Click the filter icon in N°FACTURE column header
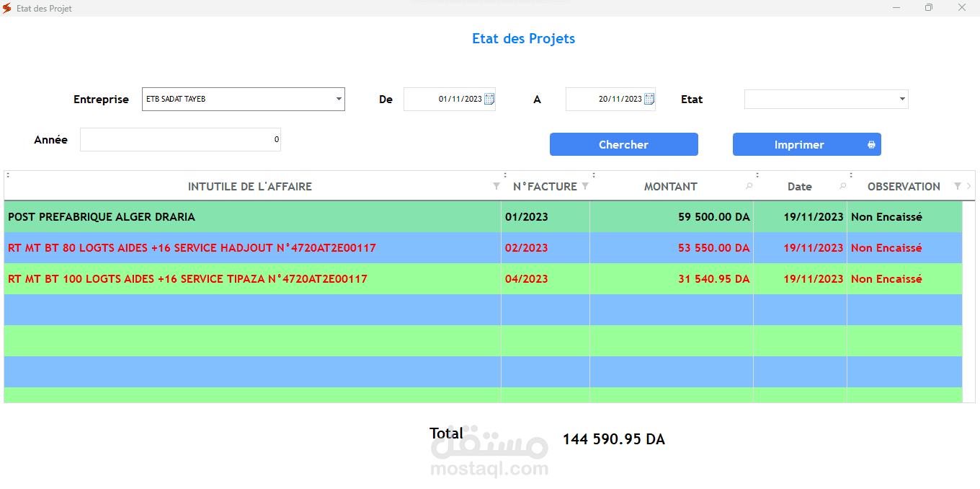The height and width of the screenshot is (489, 980). (585, 186)
